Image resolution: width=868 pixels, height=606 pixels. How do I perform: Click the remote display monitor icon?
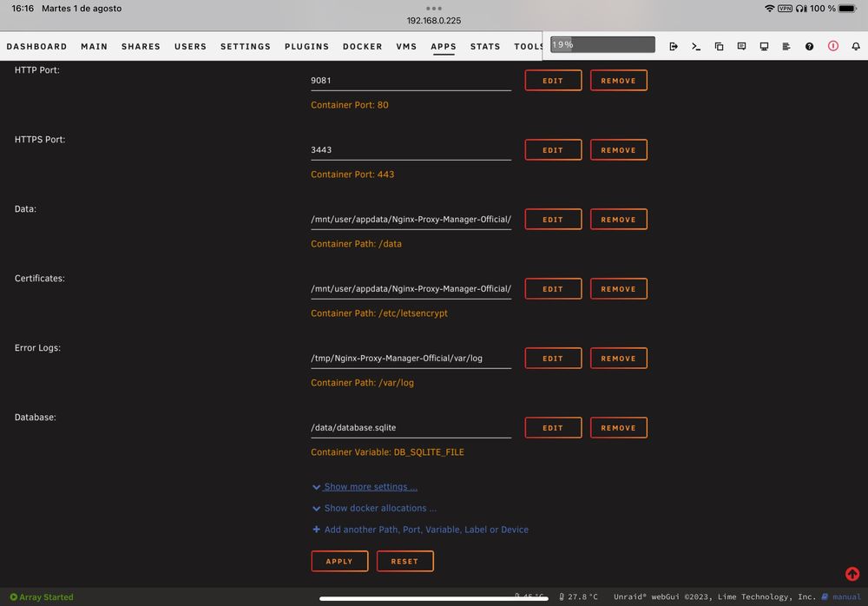(764, 45)
